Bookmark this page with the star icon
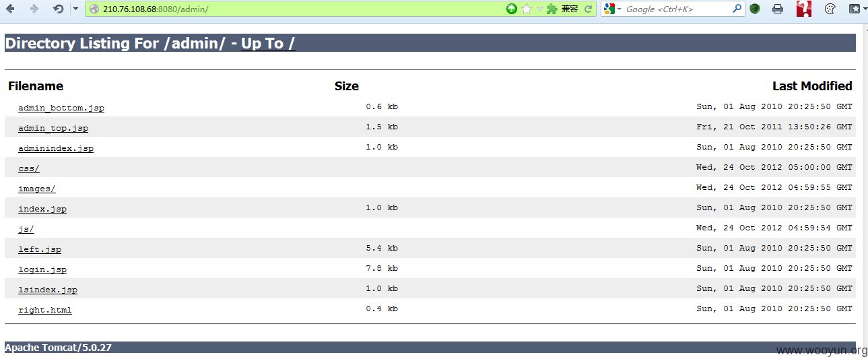The image size is (868, 357). (527, 9)
